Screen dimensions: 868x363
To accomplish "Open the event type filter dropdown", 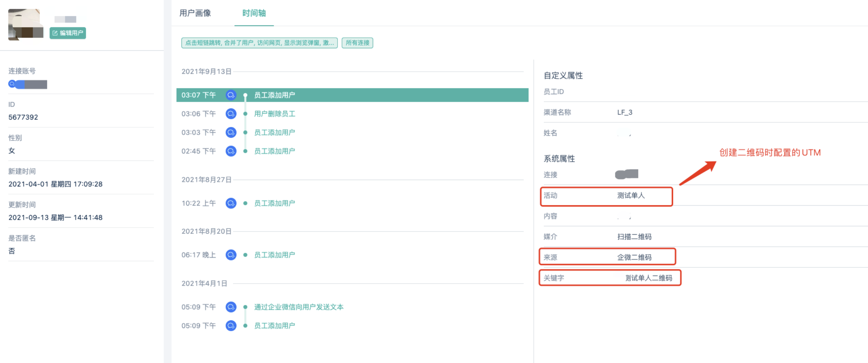I will [259, 43].
